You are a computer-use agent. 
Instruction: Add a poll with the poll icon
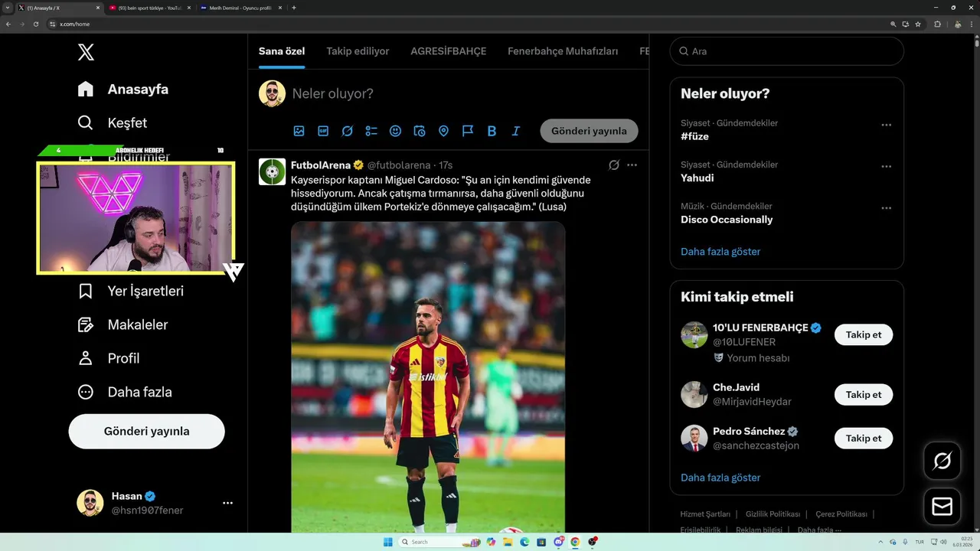(x=371, y=131)
